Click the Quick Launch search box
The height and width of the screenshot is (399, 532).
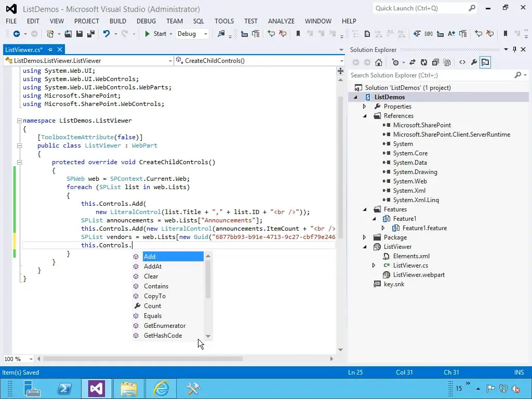(421, 8)
